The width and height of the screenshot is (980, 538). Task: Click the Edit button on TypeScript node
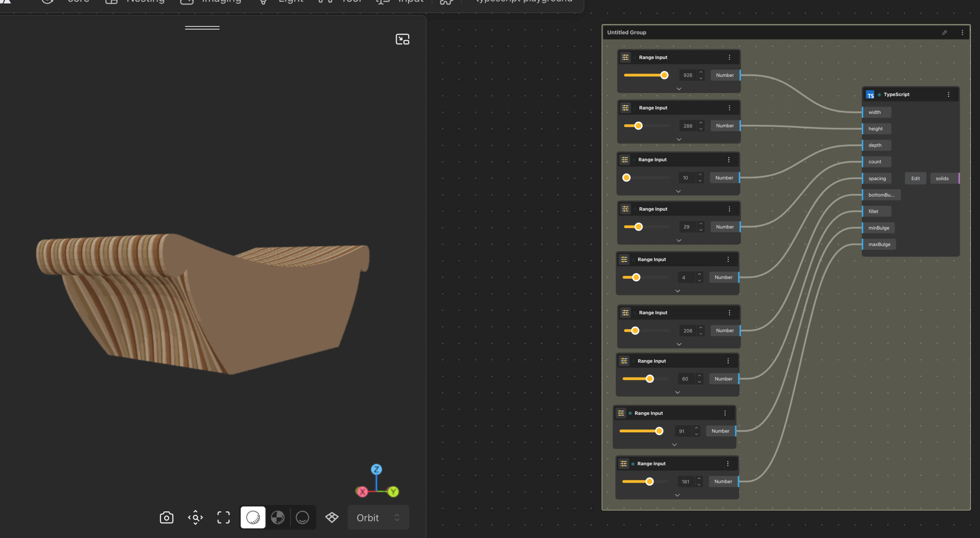pyautogui.click(x=915, y=178)
